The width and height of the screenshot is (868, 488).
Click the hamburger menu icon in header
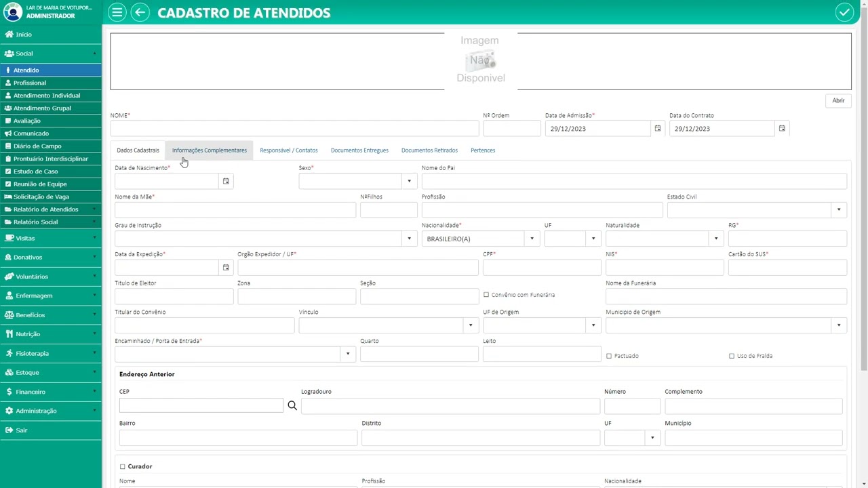pyautogui.click(x=117, y=12)
